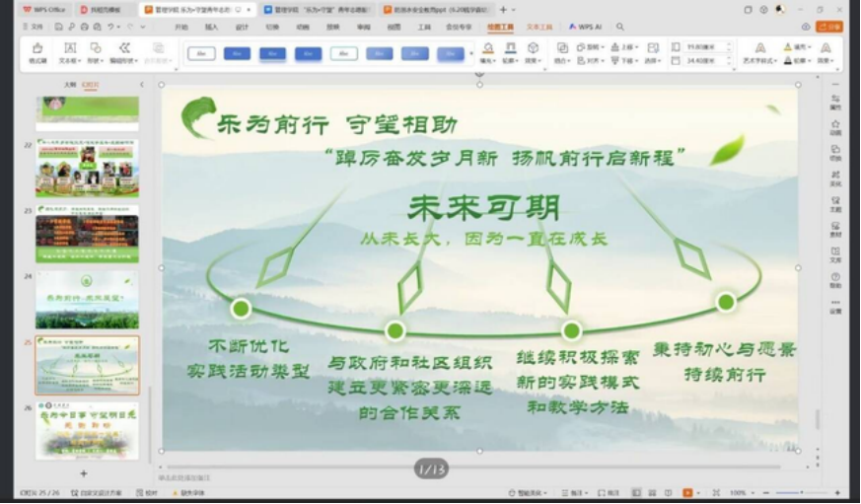861x504 pixels.
Task: Click the zoom-in plus icon in status bar
Action: point(837,492)
